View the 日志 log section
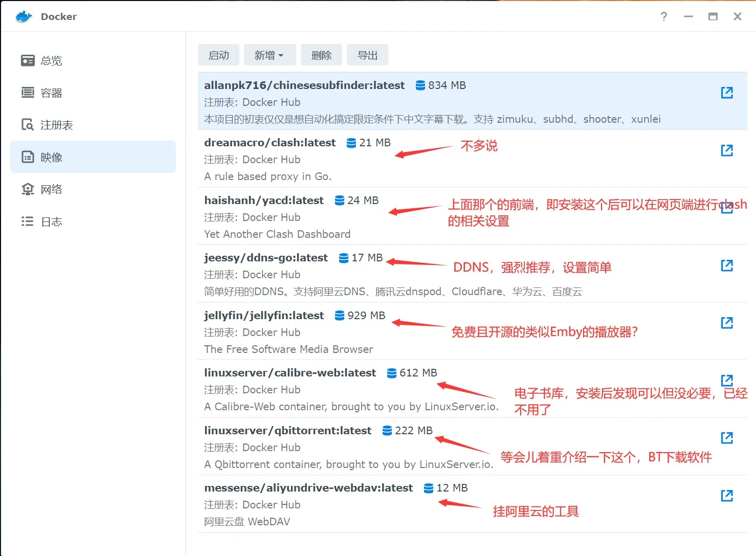The image size is (756, 556). [x=93, y=221]
